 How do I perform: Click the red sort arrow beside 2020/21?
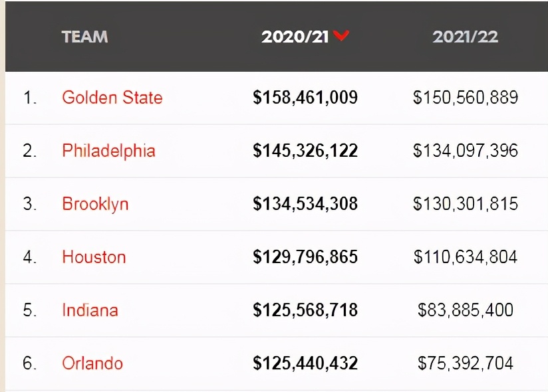(x=341, y=36)
